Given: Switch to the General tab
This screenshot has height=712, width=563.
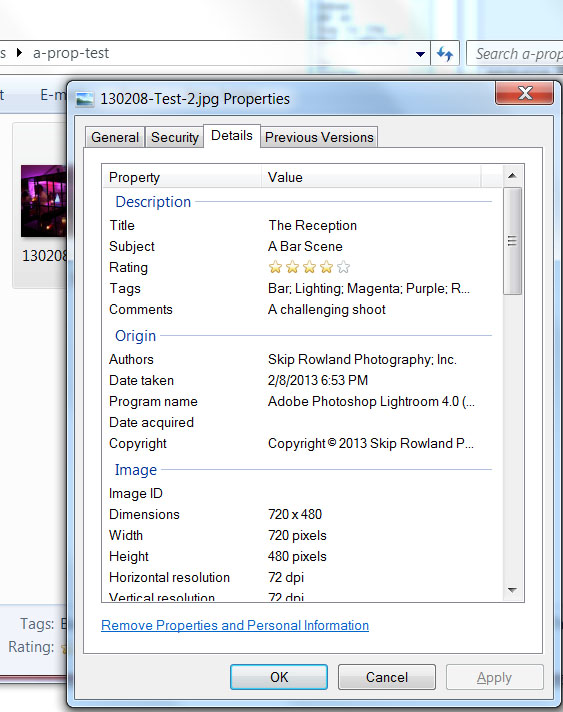Looking at the screenshot, I should pyautogui.click(x=115, y=137).
